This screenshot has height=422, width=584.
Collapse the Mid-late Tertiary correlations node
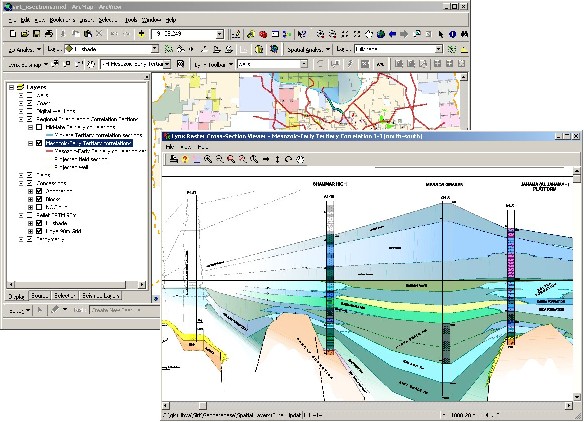(x=31, y=127)
